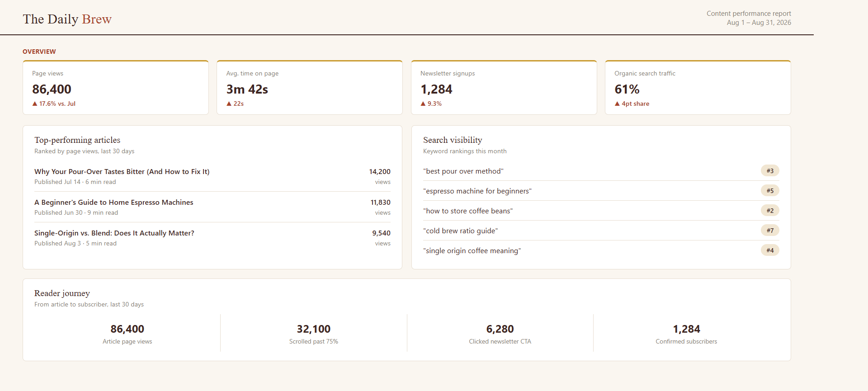Click the 86,400 value in the Page views card
The image size is (868, 391).
(x=52, y=90)
